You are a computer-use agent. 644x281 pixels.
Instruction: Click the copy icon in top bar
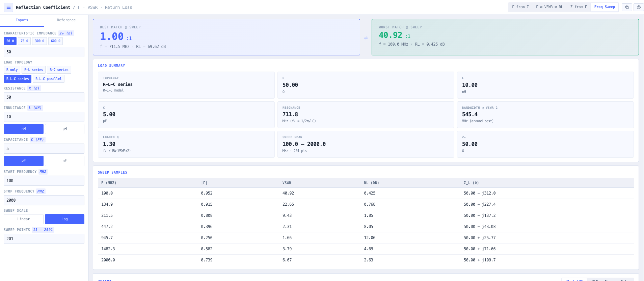627,7
